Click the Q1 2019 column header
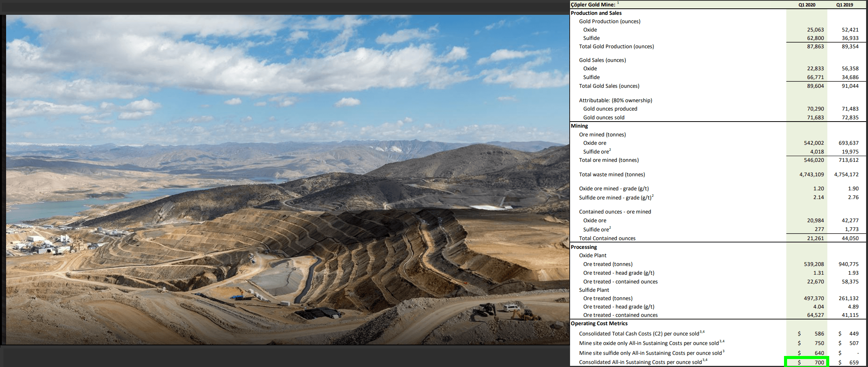Viewport: 868px width, 367px height. (842, 5)
